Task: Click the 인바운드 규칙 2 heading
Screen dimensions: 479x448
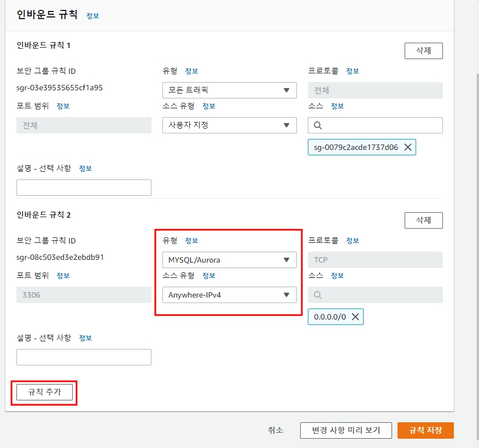Action: 43,215
